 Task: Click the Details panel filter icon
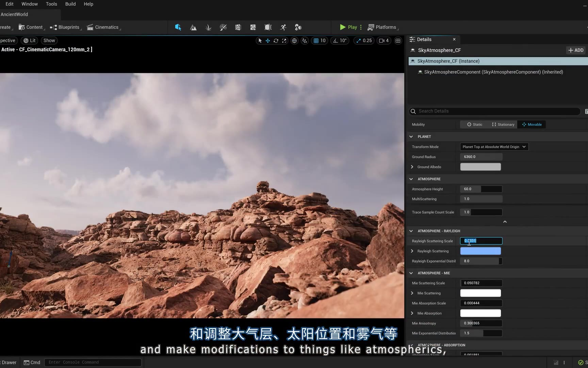click(586, 111)
